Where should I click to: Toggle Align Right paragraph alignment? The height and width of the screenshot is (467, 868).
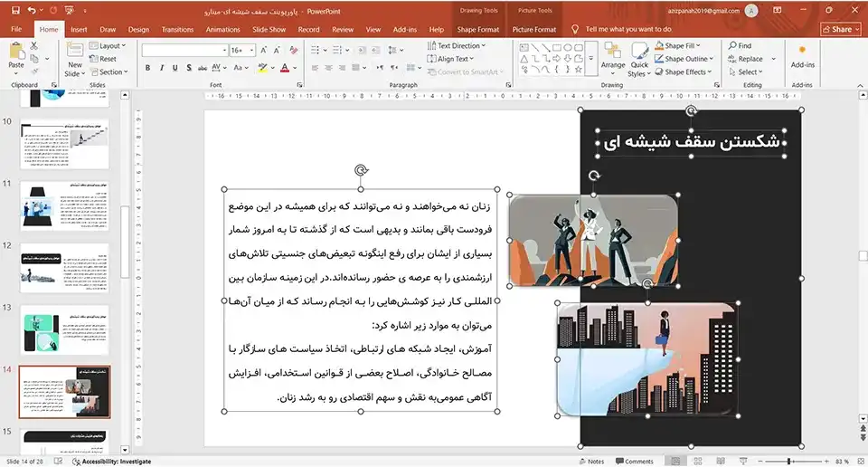(x=342, y=68)
